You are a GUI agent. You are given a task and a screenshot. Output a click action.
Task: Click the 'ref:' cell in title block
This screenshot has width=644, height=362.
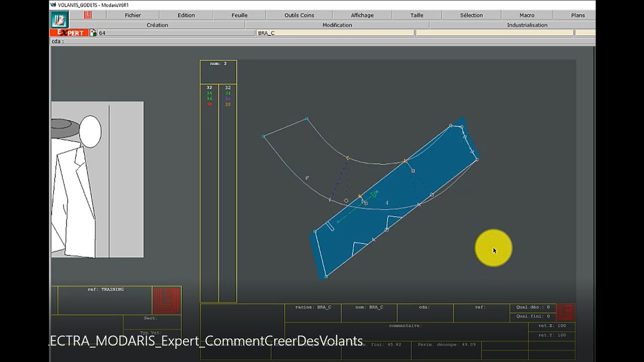(481, 313)
